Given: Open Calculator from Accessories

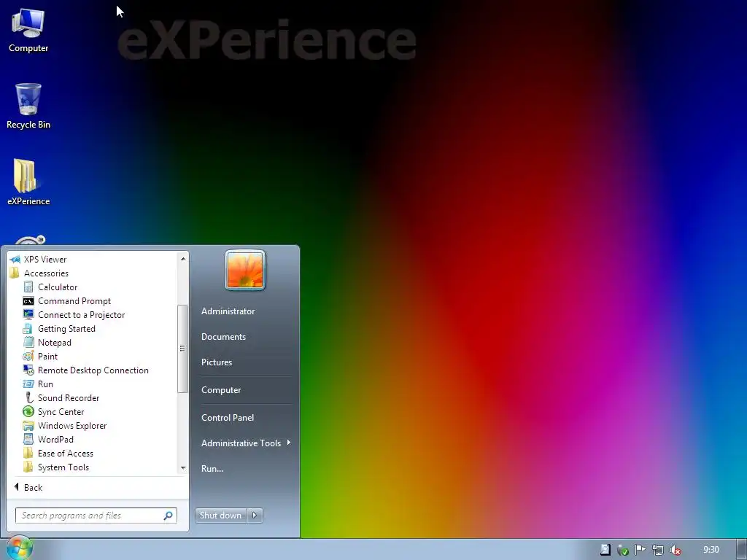Looking at the screenshot, I should coord(57,287).
